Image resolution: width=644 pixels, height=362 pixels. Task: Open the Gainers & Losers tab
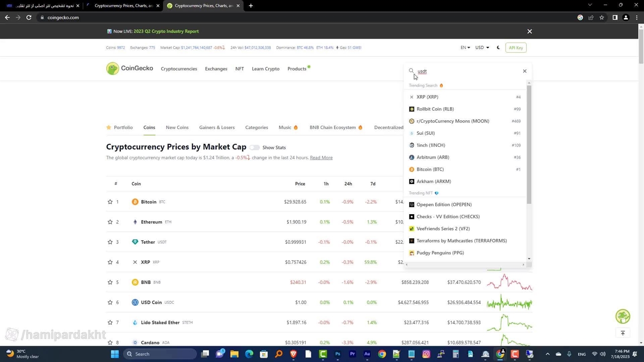point(217,127)
